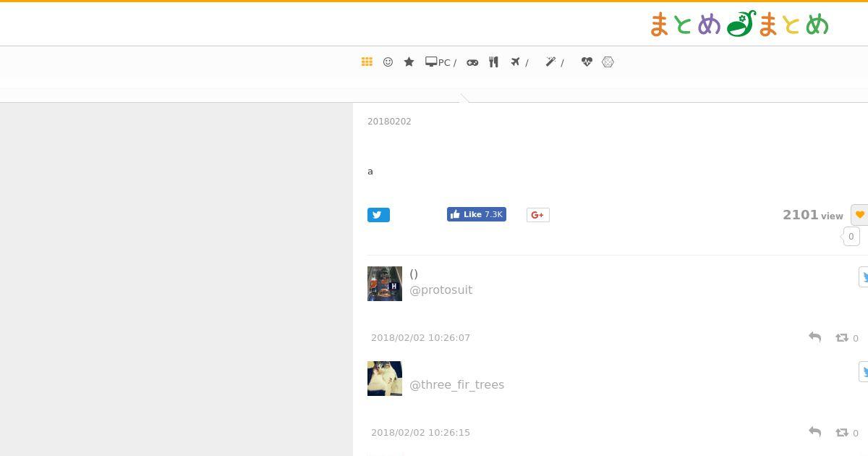
Task: Open timestamp 2018/02/02 10:26:07
Action: coord(420,338)
